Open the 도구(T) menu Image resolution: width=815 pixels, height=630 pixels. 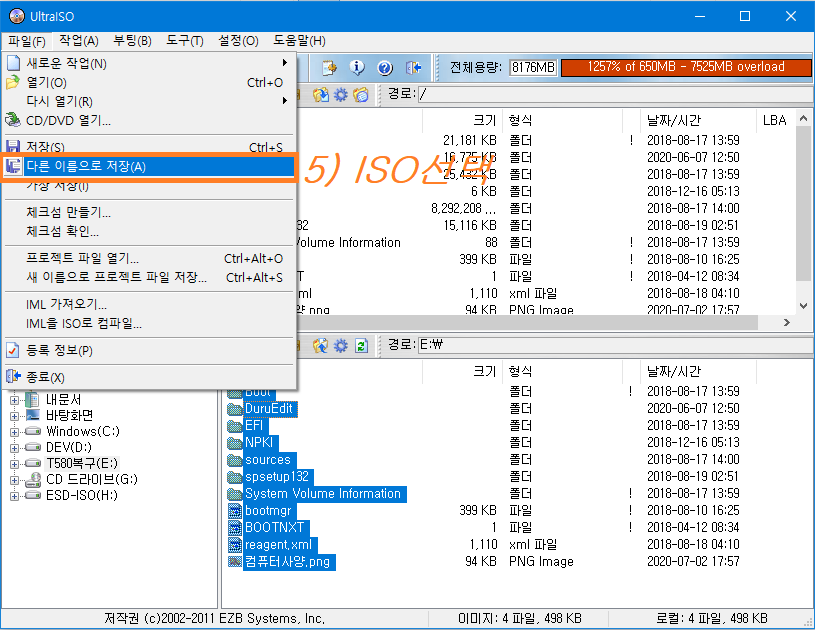[x=185, y=41]
